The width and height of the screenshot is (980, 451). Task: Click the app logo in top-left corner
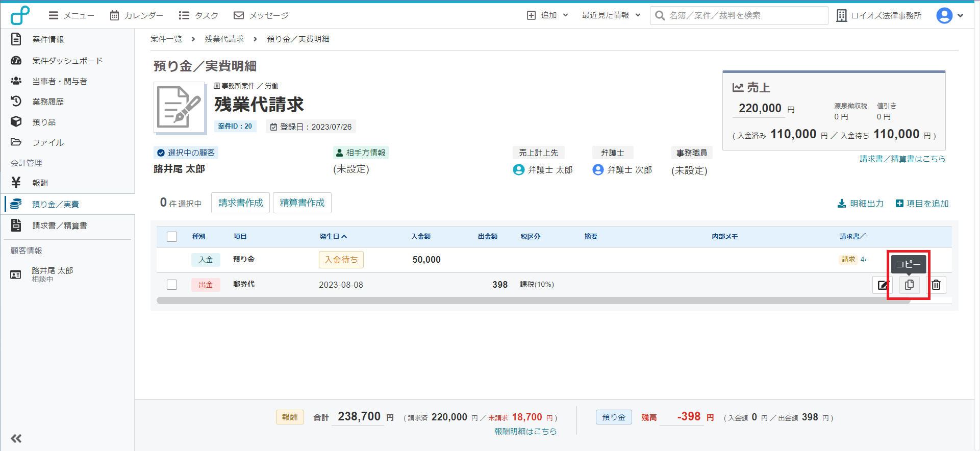[20, 15]
